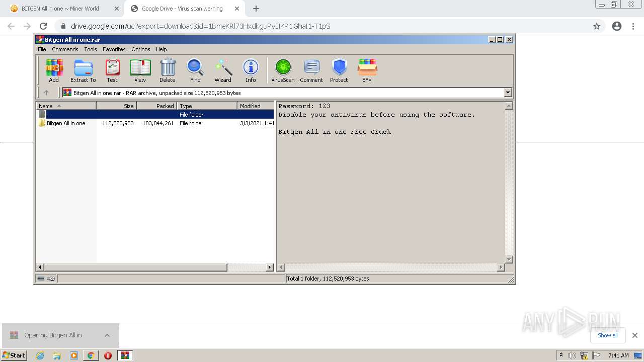
Task: Click the file list horizontal scrollbar
Action: point(136,267)
